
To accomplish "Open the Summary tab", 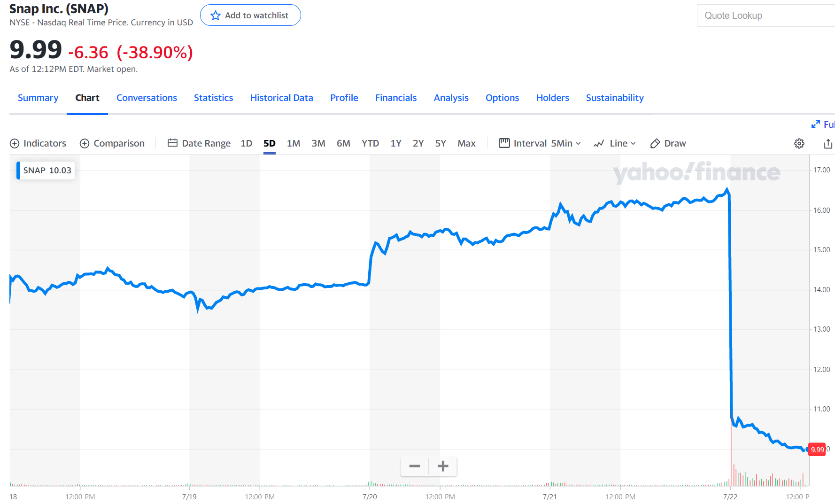I will pyautogui.click(x=38, y=98).
